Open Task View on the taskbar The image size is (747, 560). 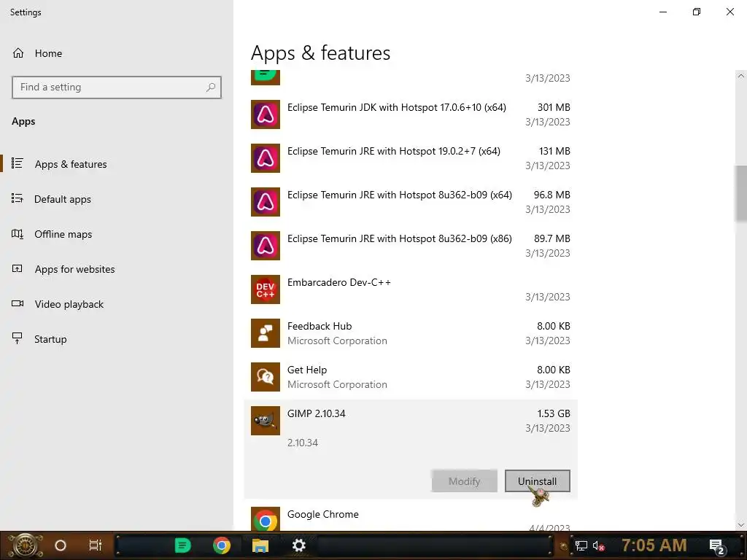(x=96, y=545)
